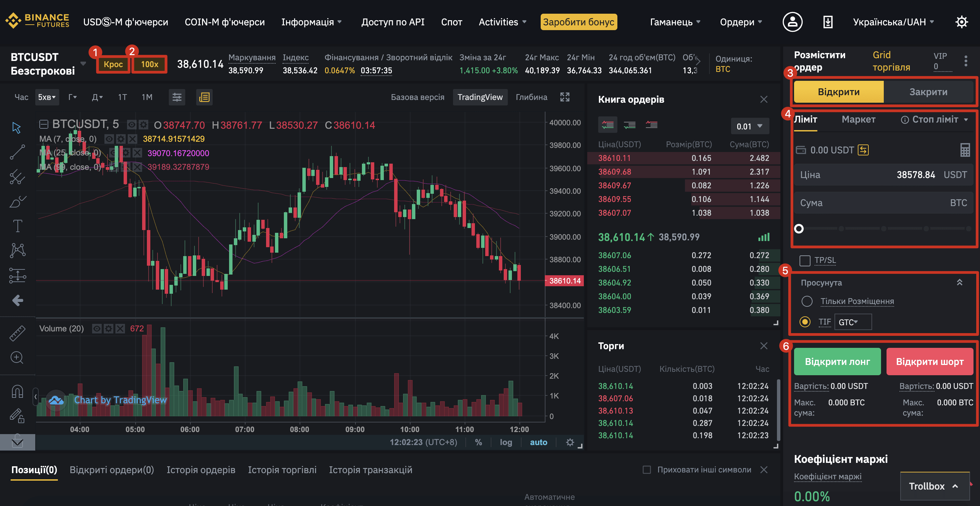Click the yellow order list chart icon
This screenshot has height=506, width=980.
(x=204, y=97)
